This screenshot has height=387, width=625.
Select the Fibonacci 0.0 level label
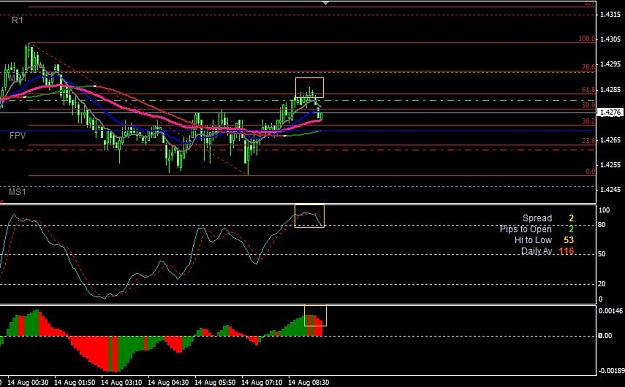pos(590,171)
